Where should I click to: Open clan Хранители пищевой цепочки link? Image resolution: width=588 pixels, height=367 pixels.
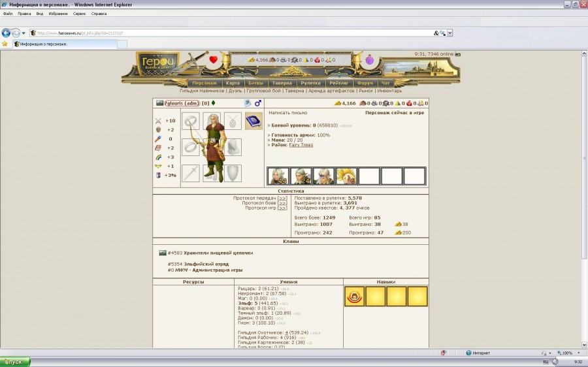tap(218, 253)
